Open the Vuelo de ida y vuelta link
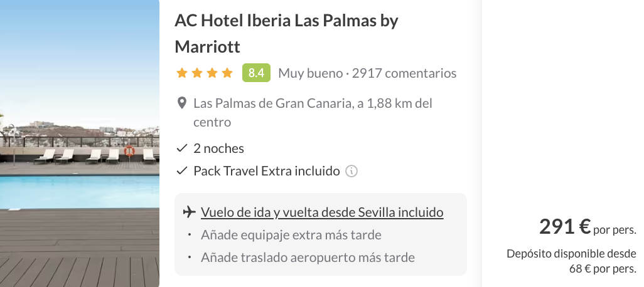644x287 pixels. tap(322, 212)
